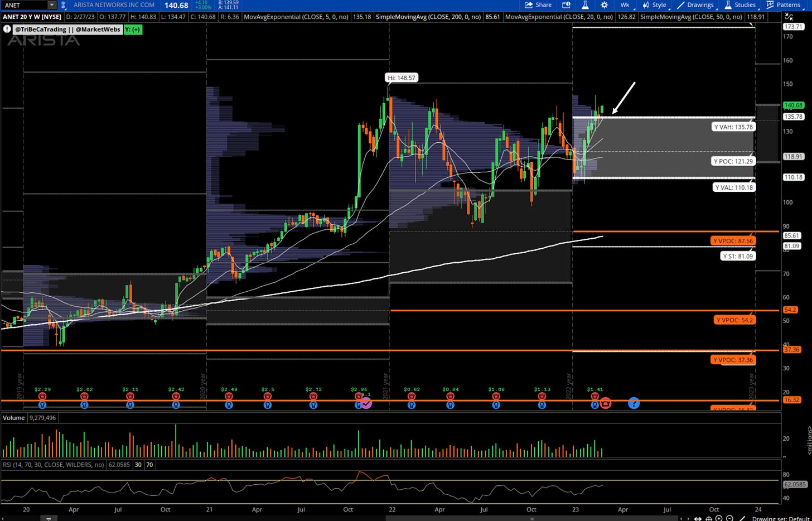Click earnings phone icon labeled $2.72
Screen dimensions: 812x521
coord(313,397)
